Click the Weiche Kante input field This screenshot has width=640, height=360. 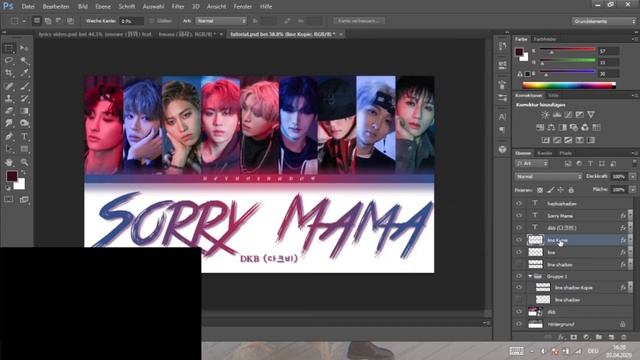coord(131,21)
